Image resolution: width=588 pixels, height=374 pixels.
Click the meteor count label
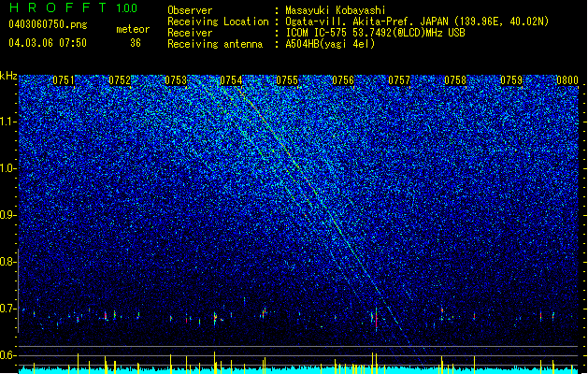pos(133,29)
